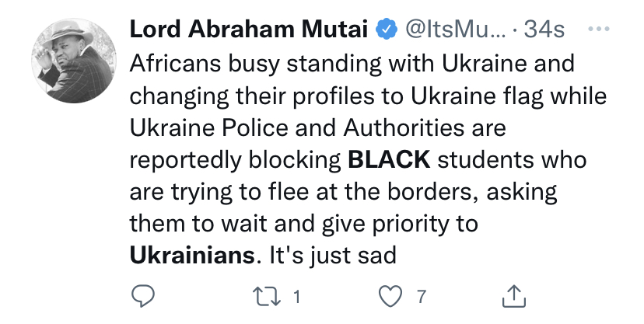Click the blue verified badge

tap(385, 30)
